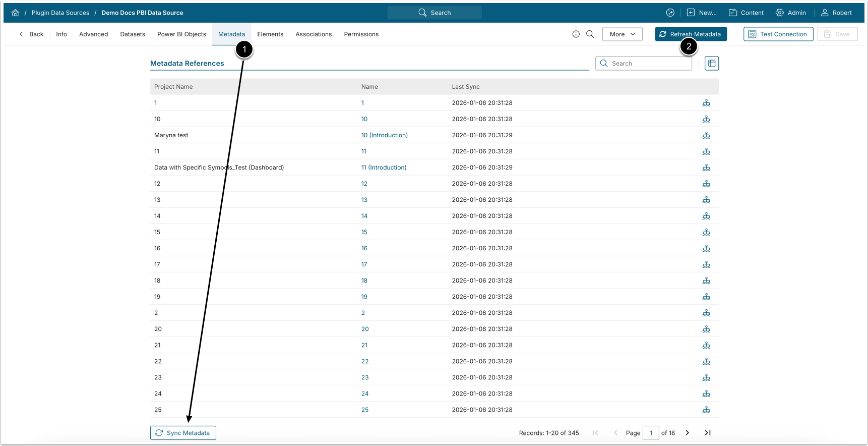Switch to the Power BI Objects tab
Viewport: 868px width, 446px height.
click(x=181, y=34)
